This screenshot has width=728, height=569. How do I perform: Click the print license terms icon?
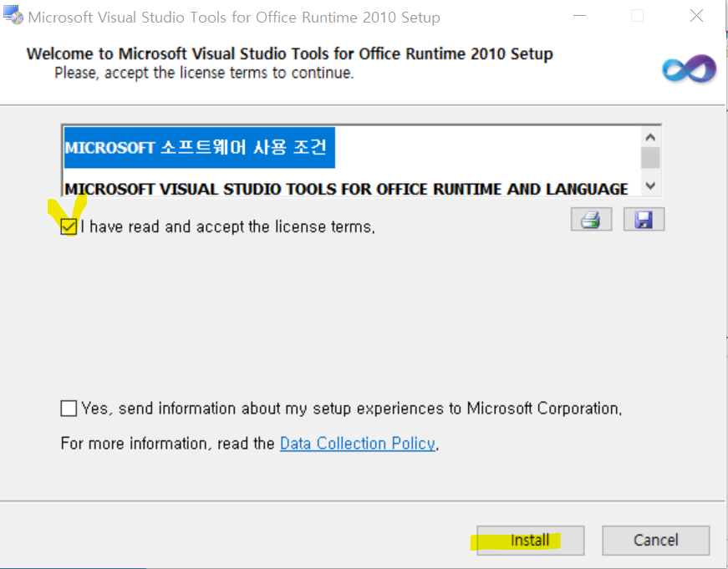pyautogui.click(x=591, y=220)
